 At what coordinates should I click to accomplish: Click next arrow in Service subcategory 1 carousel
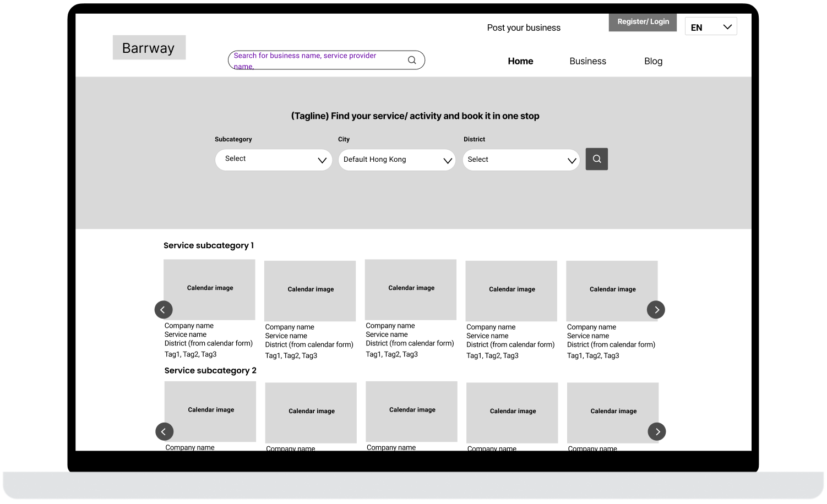[656, 310]
